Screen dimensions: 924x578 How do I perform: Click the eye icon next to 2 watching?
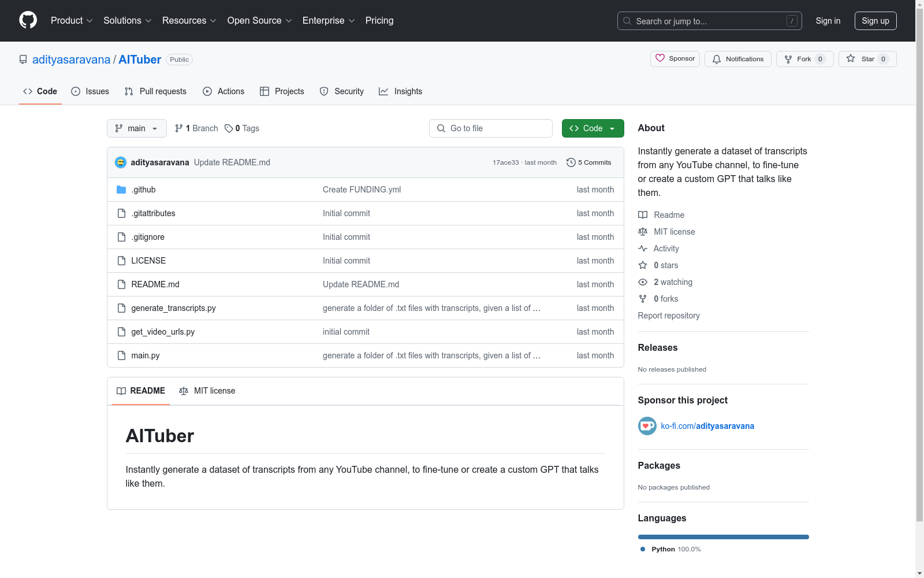click(x=643, y=282)
